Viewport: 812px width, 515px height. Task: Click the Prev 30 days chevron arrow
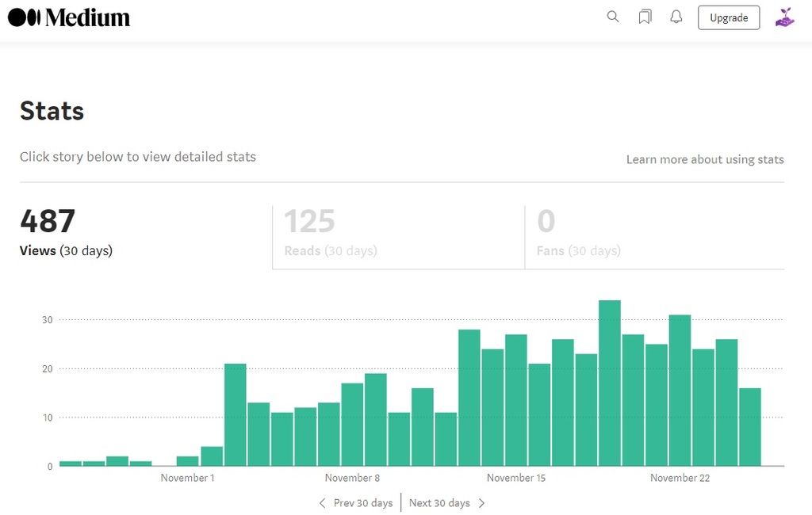click(322, 503)
